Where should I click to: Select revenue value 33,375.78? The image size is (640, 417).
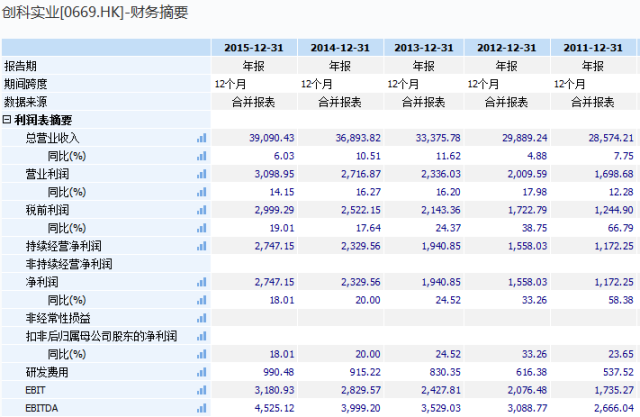[x=438, y=138]
